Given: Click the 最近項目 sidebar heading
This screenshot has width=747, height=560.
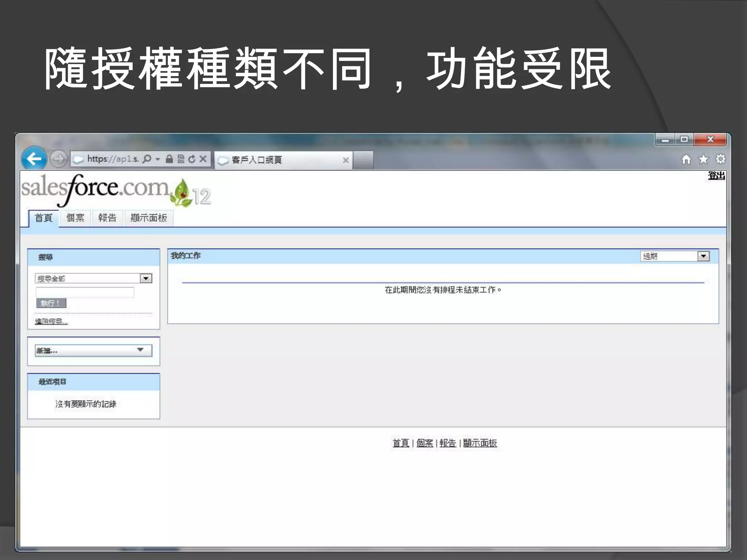Looking at the screenshot, I should [x=53, y=382].
